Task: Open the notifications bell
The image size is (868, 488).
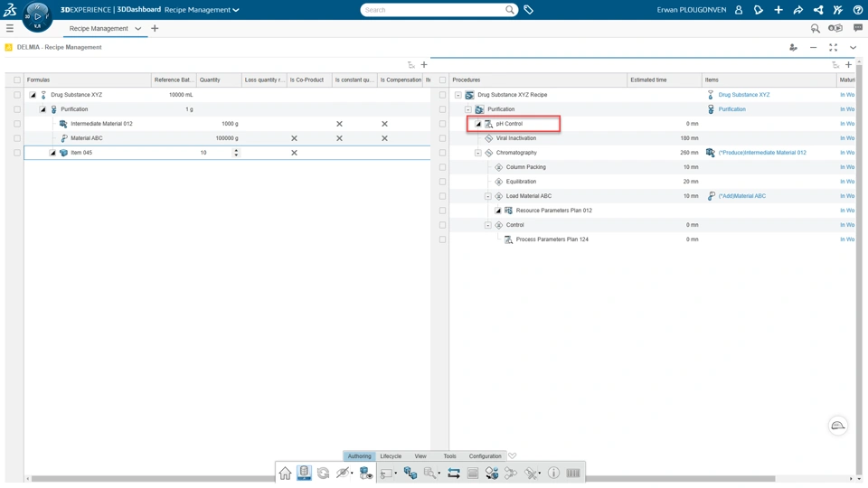Action: 759,10
